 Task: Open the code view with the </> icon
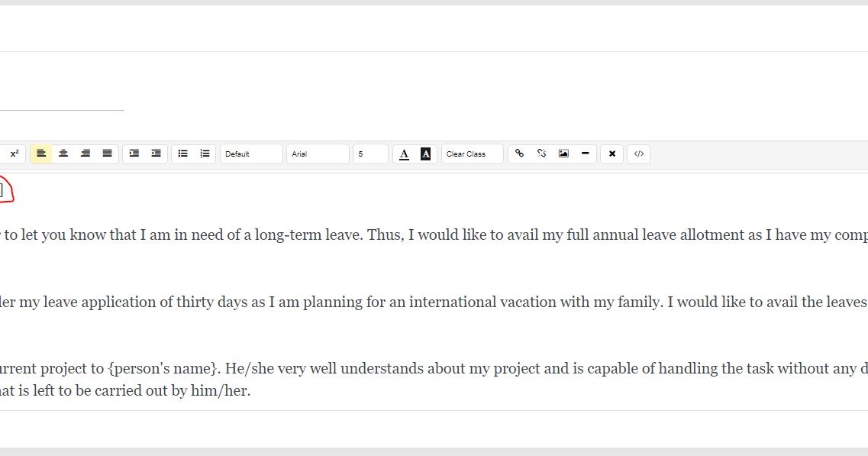pyautogui.click(x=639, y=154)
